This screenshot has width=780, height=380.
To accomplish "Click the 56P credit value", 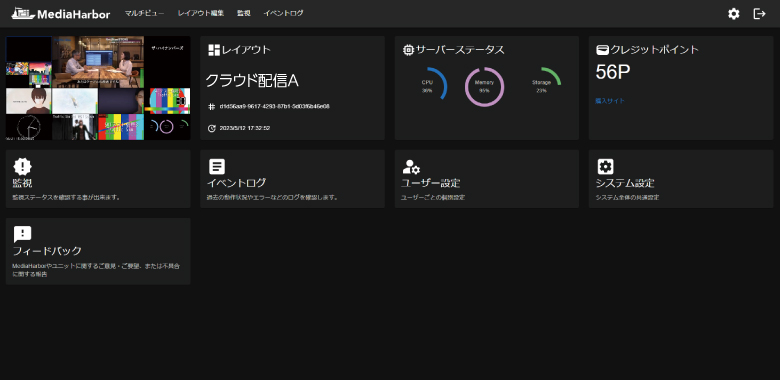I will (613, 73).
